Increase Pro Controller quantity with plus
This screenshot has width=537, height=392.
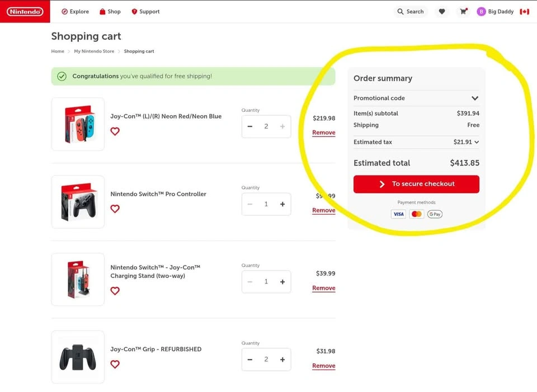(x=282, y=204)
